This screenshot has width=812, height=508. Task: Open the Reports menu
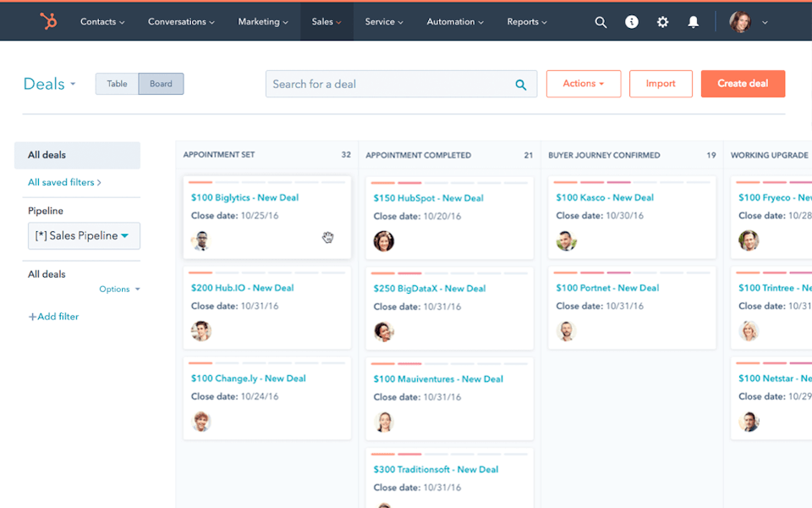527,22
